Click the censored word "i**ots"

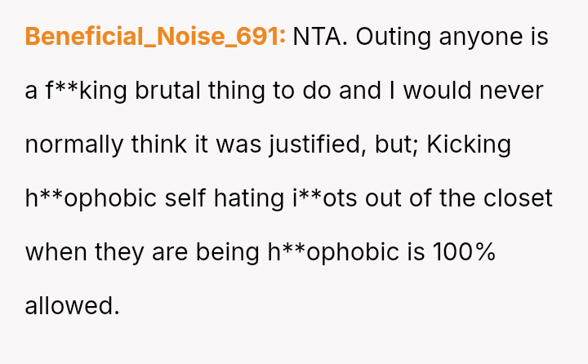click(332, 198)
